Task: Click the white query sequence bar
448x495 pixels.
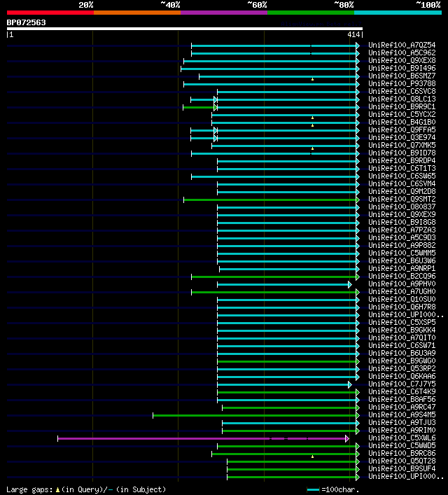Action: 185,29
